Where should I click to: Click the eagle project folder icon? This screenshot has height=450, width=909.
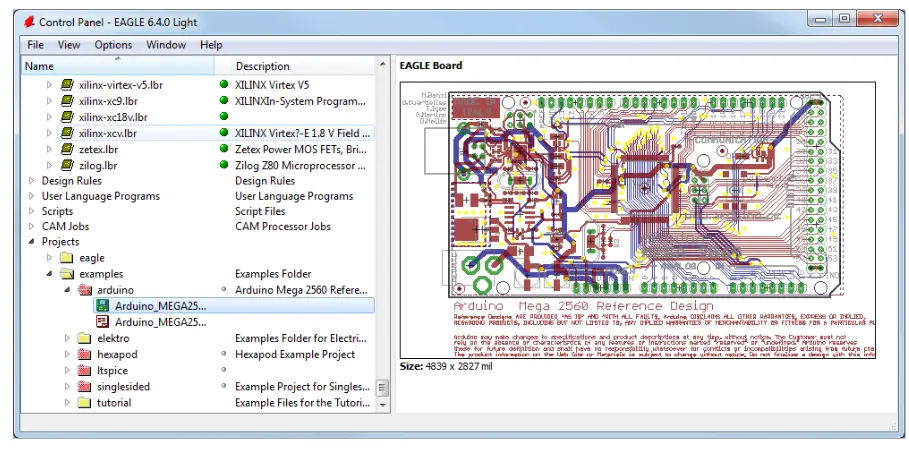coord(67,257)
